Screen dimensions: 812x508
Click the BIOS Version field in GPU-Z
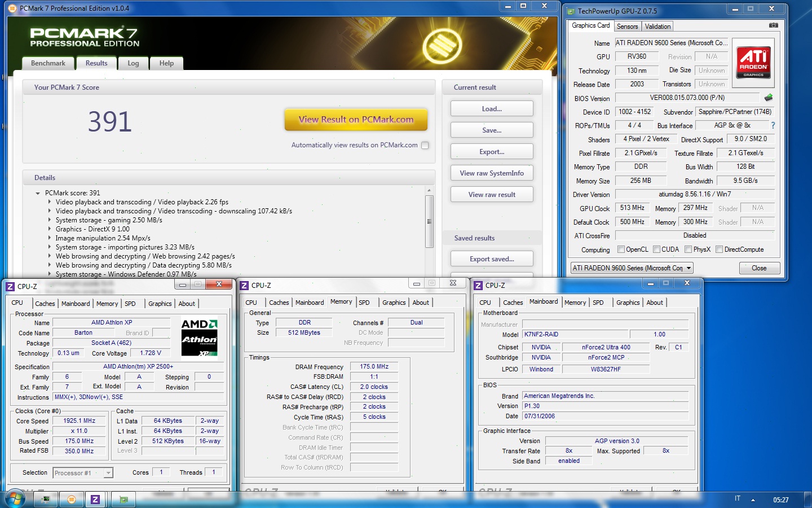687,98
